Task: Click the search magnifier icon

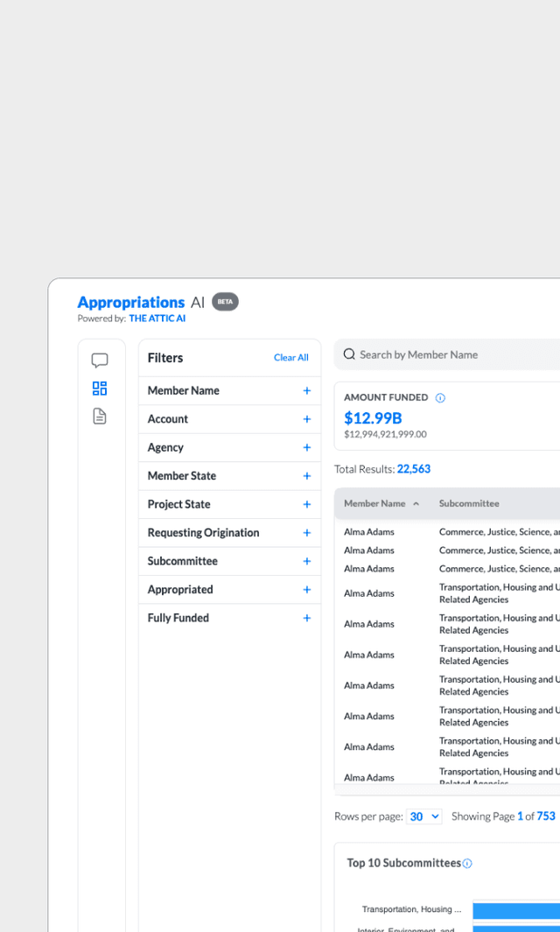Action: 349,354
